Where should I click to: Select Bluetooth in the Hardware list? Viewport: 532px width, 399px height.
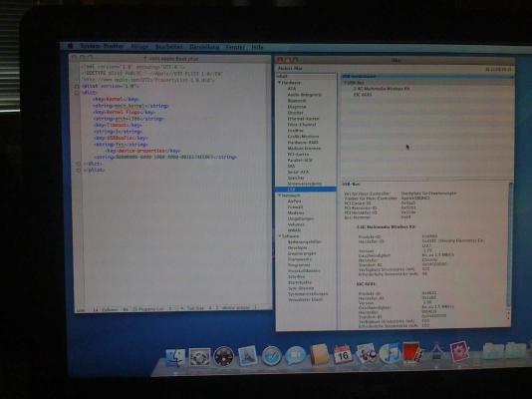coord(297,101)
